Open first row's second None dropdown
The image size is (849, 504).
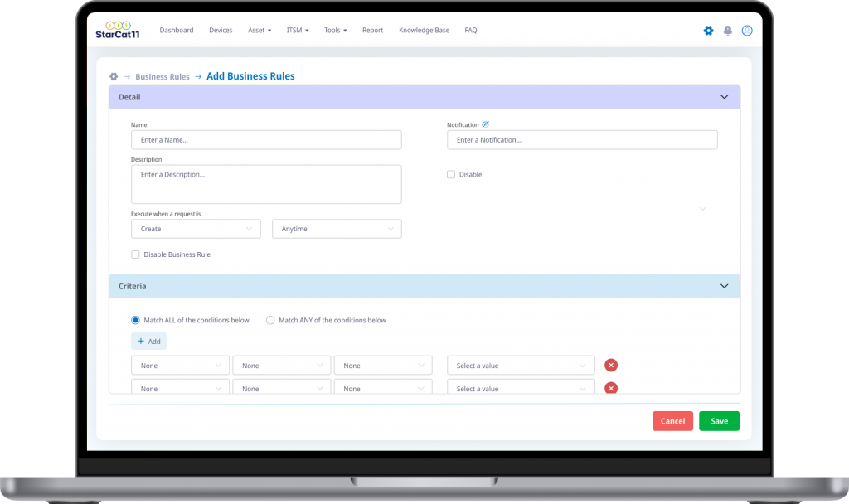[x=282, y=366]
